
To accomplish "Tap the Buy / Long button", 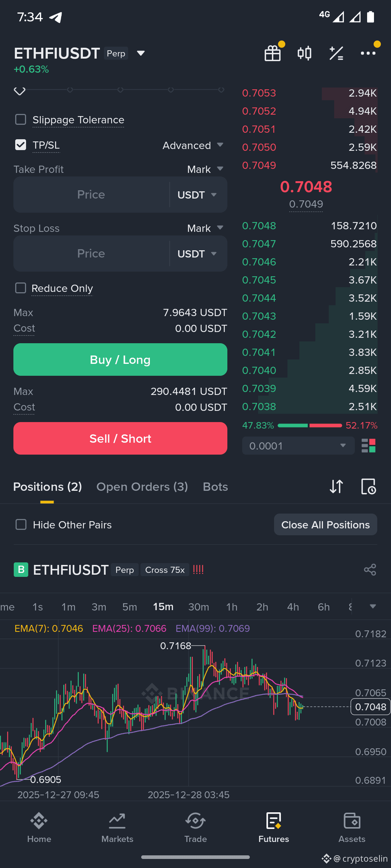I will click(120, 359).
